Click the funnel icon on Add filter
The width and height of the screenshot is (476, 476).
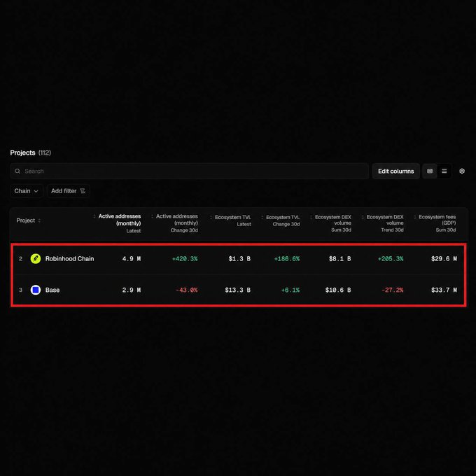pos(83,191)
